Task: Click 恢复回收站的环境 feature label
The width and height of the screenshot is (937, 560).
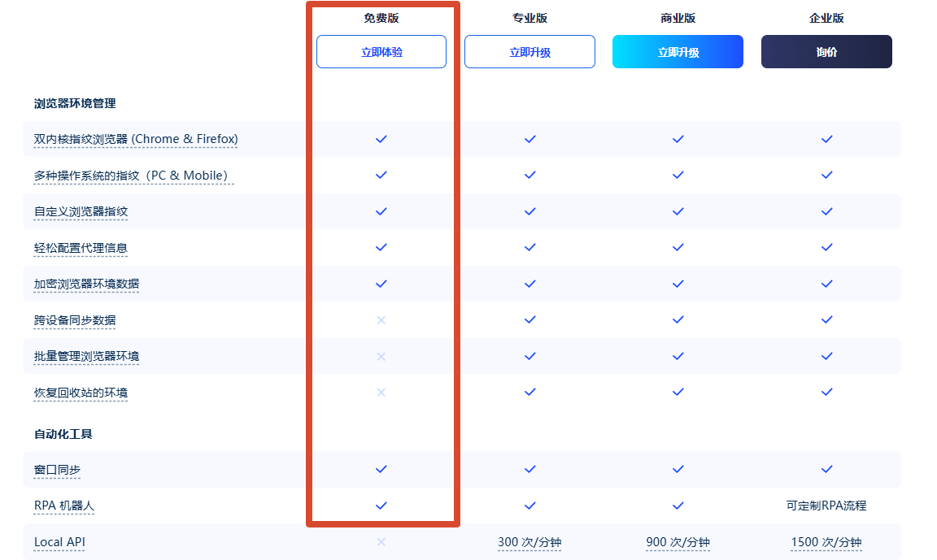Action: [81, 393]
